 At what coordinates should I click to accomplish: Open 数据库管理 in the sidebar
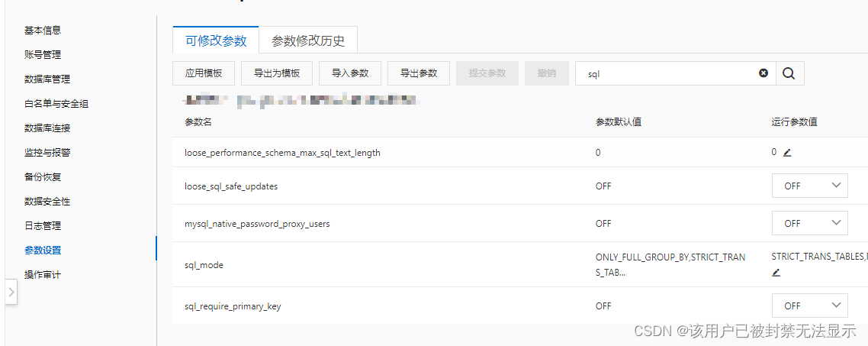click(x=47, y=79)
